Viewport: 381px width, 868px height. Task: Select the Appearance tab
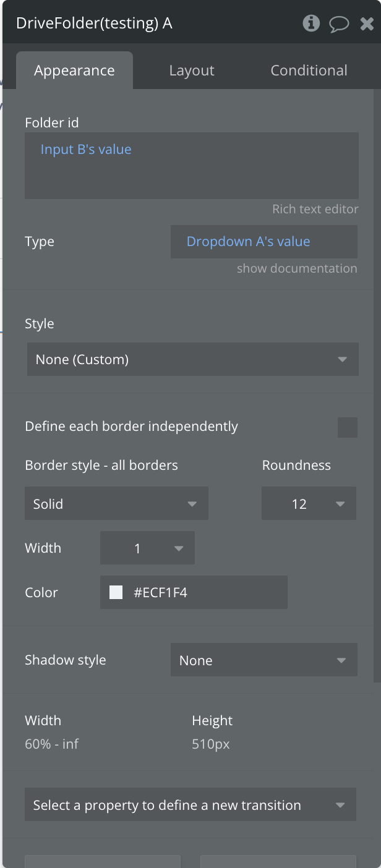coord(74,70)
